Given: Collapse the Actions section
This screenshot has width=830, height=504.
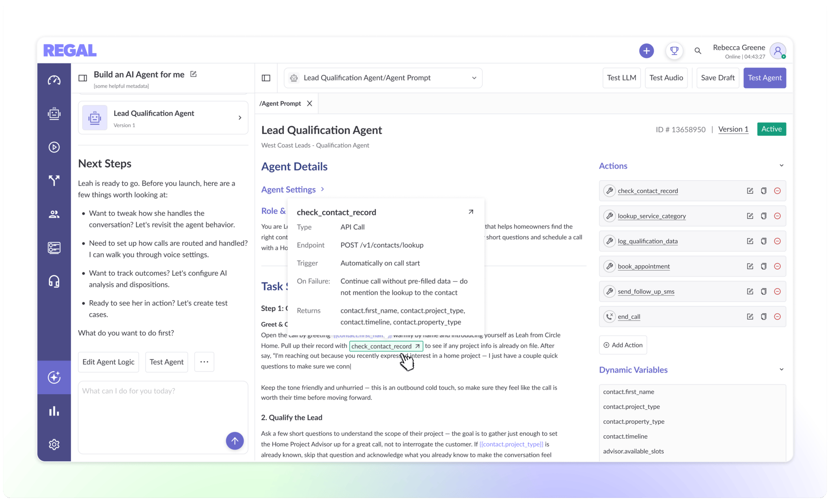Looking at the screenshot, I should click(782, 166).
